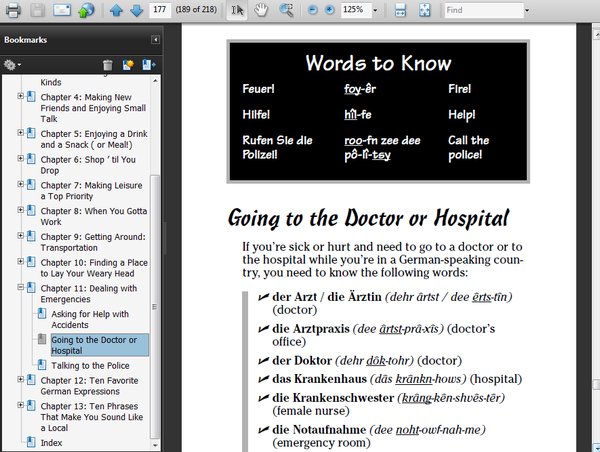Viewport: 600px width, 452px height.
Task: Click the zoom in plus button
Action: coord(330,10)
